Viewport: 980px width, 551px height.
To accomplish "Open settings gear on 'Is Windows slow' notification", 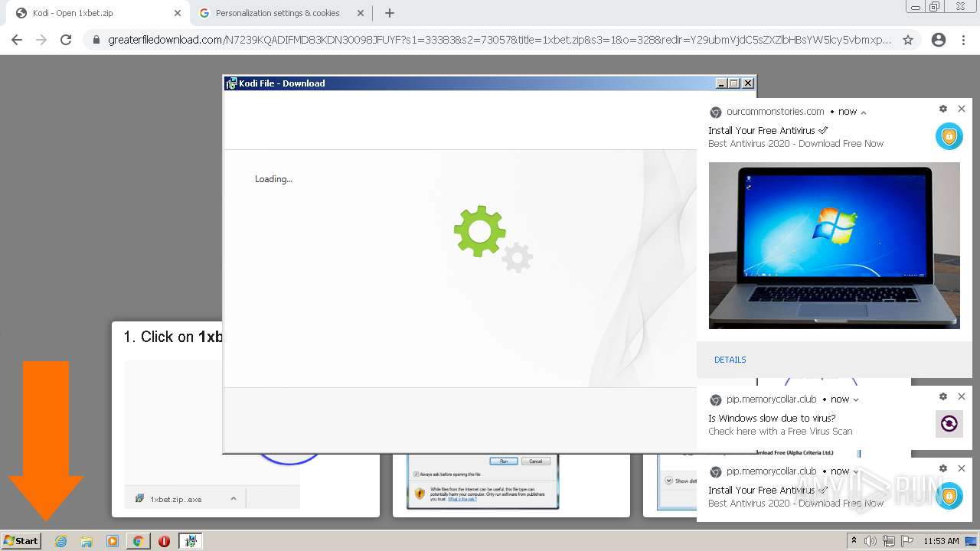I will pyautogui.click(x=943, y=396).
